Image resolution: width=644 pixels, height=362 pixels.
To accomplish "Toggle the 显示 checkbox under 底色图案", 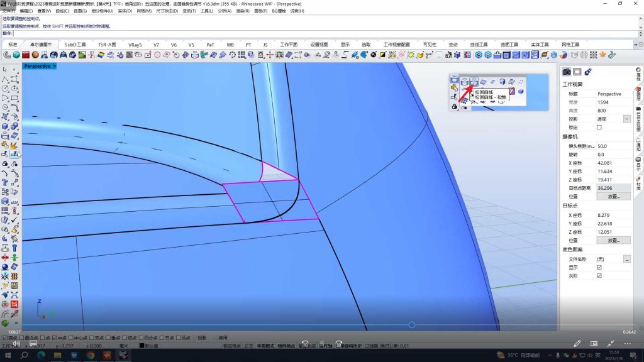I will (x=599, y=267).
